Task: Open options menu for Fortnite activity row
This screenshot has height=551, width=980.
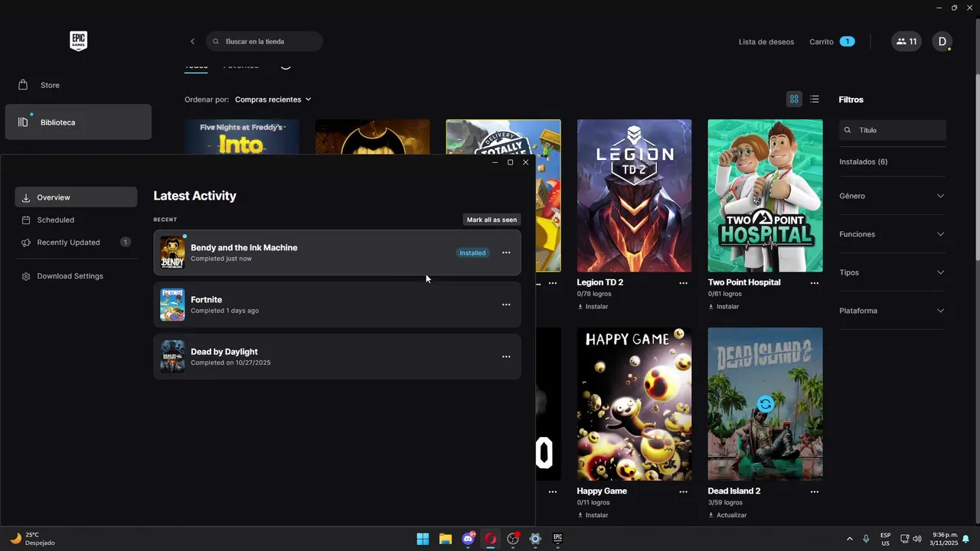Action: [506, 305]
